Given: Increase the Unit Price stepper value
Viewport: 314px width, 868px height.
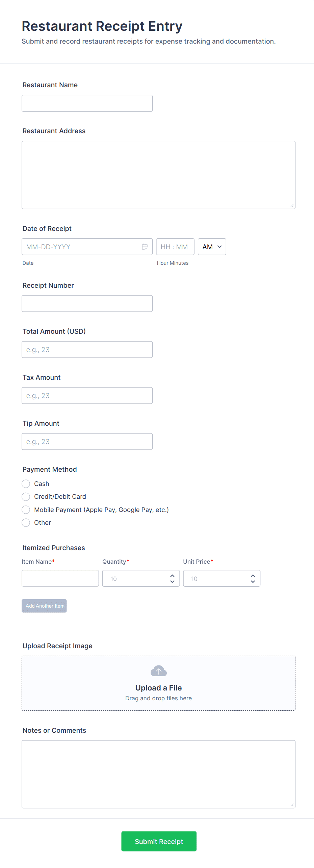Looking at the screenshot, I should (x=253, y=576).
